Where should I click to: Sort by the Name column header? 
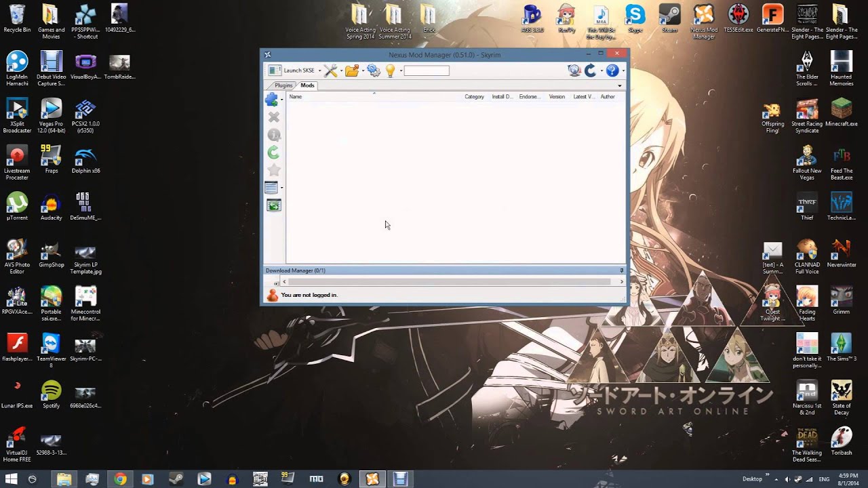pyautogui.click(x=374, y=97)
